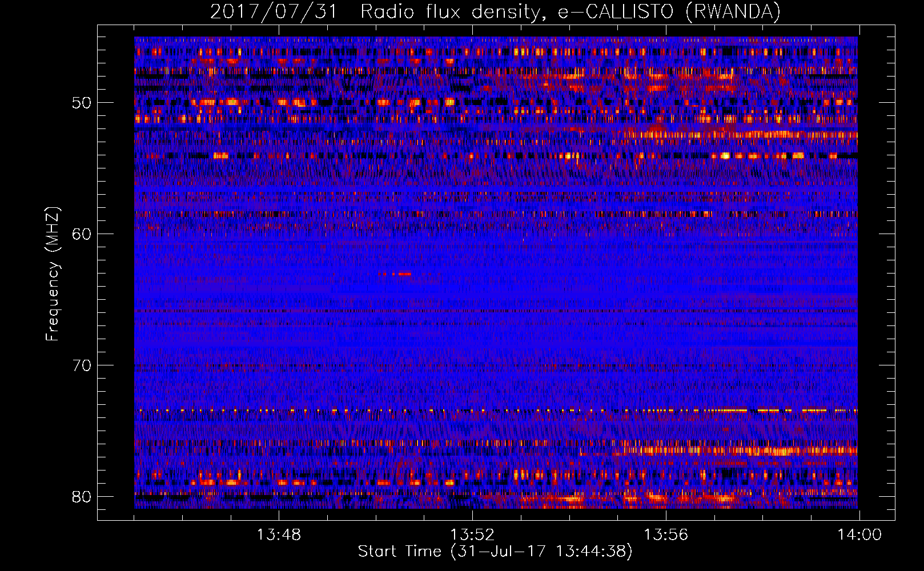Screen dimensions: 924x571
Task: Click the frequency tick label '70'
Action: 81,365
